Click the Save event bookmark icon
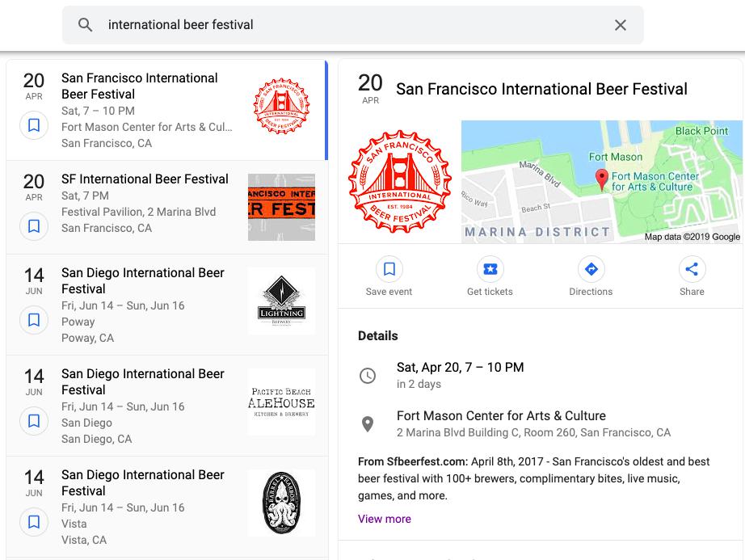This screenshot has width=745, height=560. pyautogui.click(x=389, y=267)
